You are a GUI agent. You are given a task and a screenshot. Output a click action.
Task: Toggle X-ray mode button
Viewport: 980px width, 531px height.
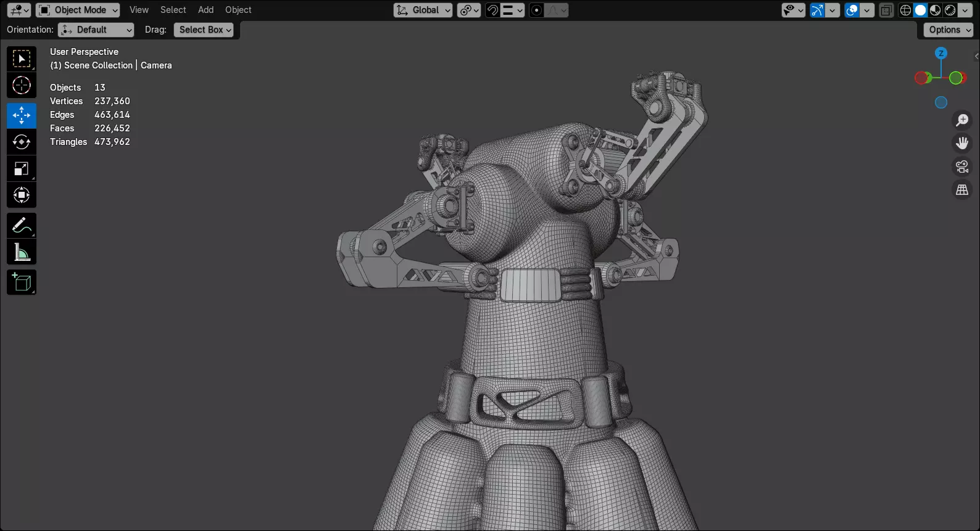click(886, 10)
